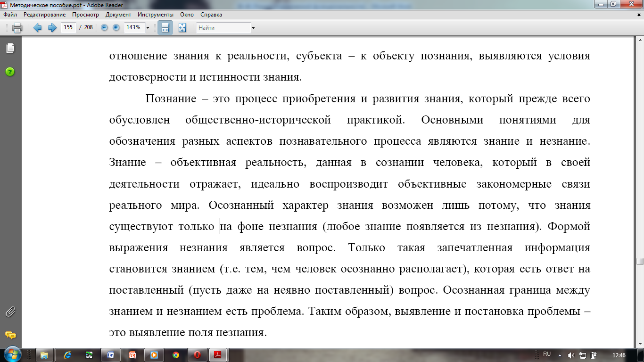
Task: Click the volume speaker tray icon
Action: click(x=571, y=355)
